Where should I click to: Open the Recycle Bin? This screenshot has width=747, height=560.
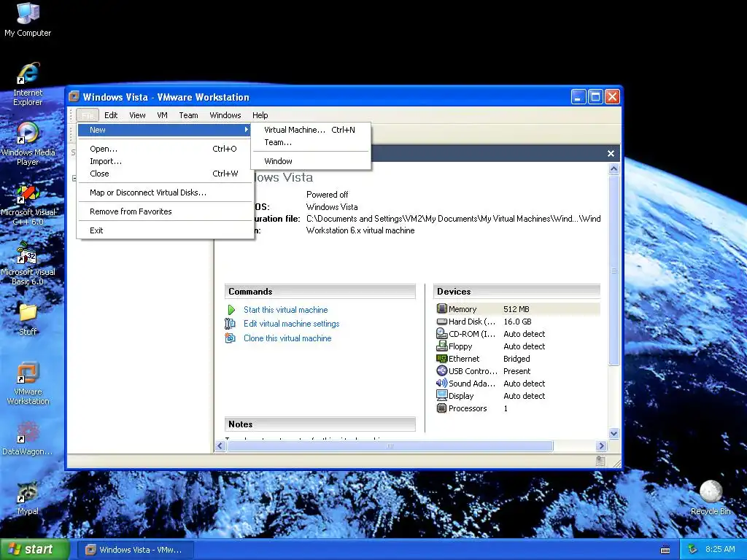(711, 498)
